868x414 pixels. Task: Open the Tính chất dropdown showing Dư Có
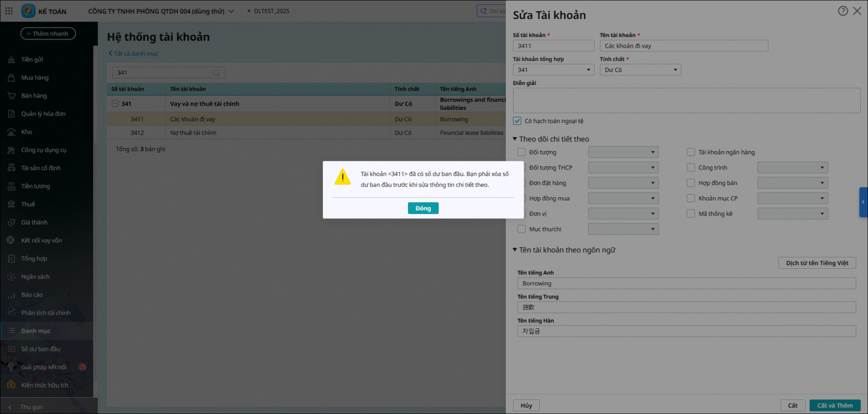[x=640, y=70]
